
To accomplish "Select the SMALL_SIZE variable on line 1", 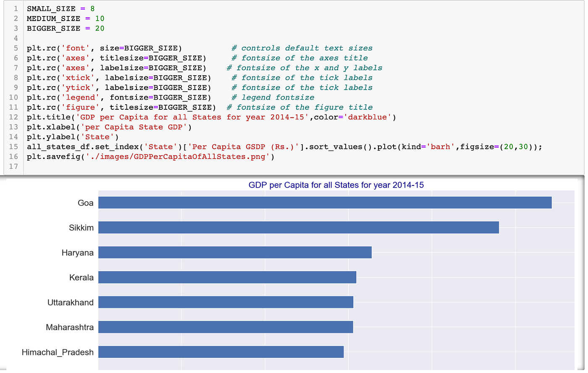I will coord(50,8).
